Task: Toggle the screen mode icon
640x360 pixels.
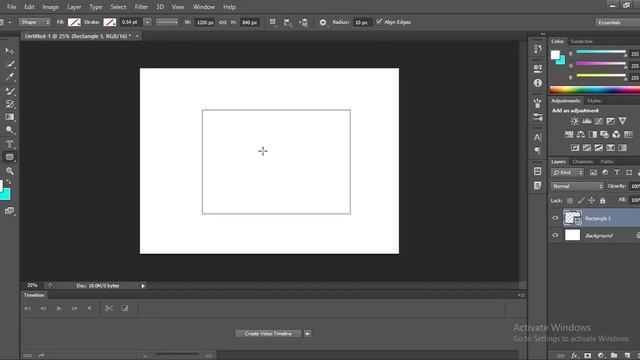Action: [x=9, y=211]
